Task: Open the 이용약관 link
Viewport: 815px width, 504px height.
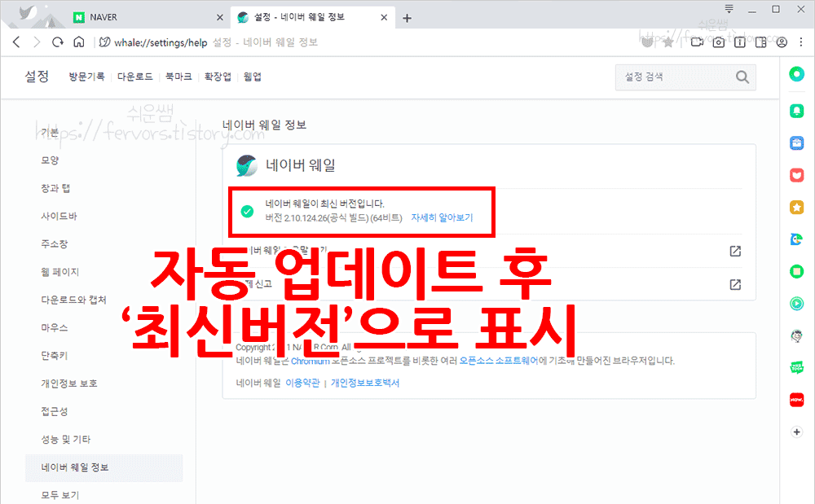Action: [x=302, y=383]
